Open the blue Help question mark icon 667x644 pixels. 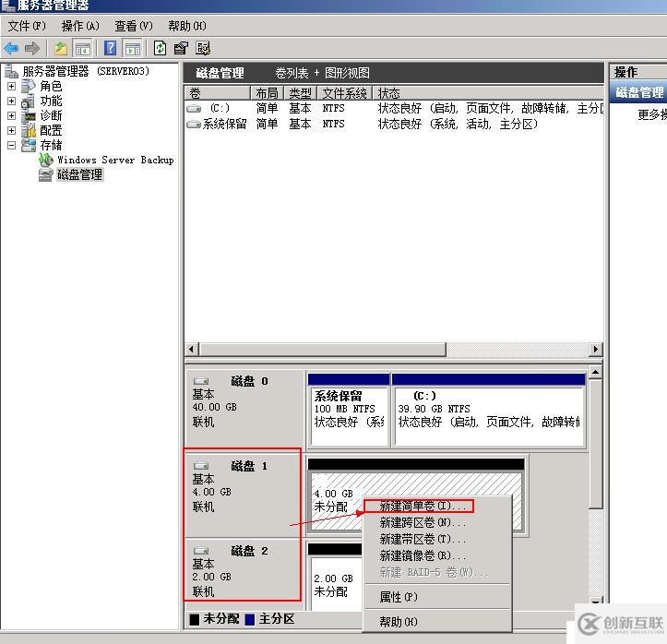(x=110, y=48)
